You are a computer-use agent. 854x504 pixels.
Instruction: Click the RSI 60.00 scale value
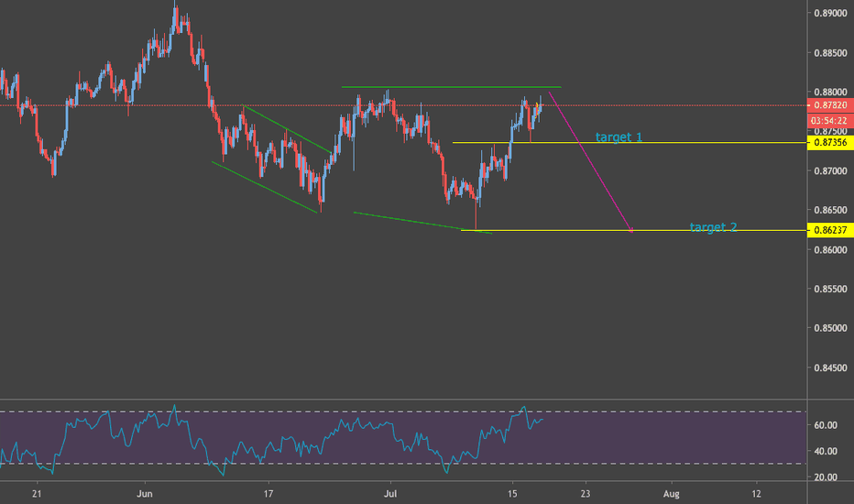[x=826, y=425]
